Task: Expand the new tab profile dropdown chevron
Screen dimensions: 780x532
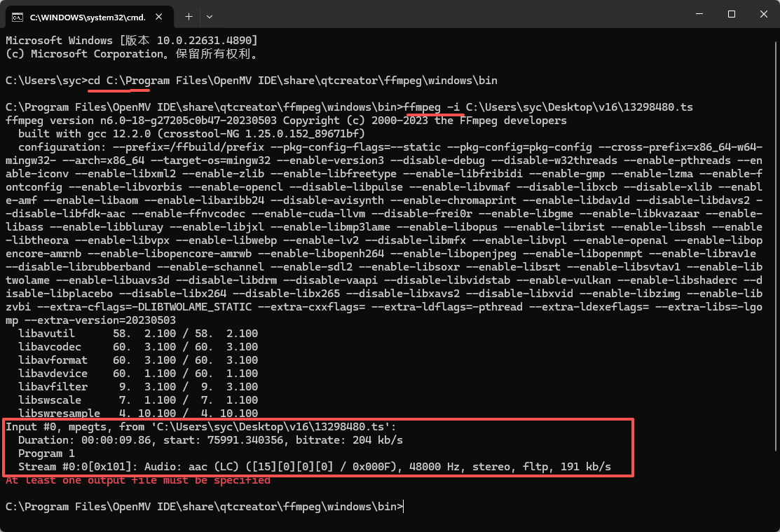Action: (x=210, y=15)
